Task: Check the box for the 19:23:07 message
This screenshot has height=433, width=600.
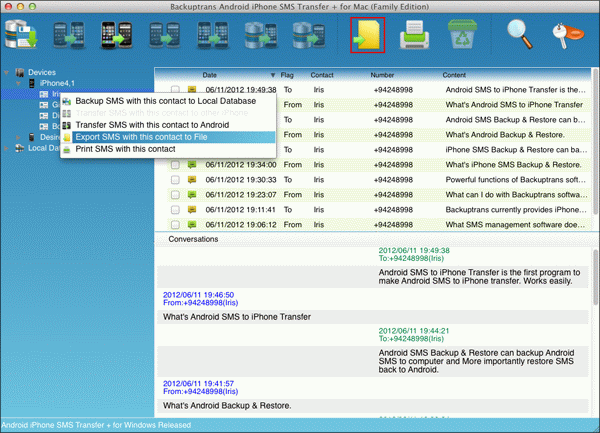Action: point(175,195)
